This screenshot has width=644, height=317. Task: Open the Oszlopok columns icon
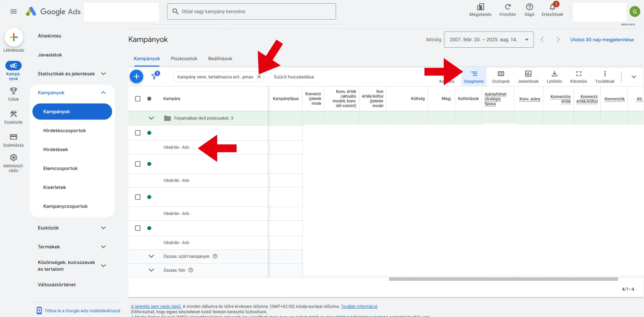coord(500,74)
